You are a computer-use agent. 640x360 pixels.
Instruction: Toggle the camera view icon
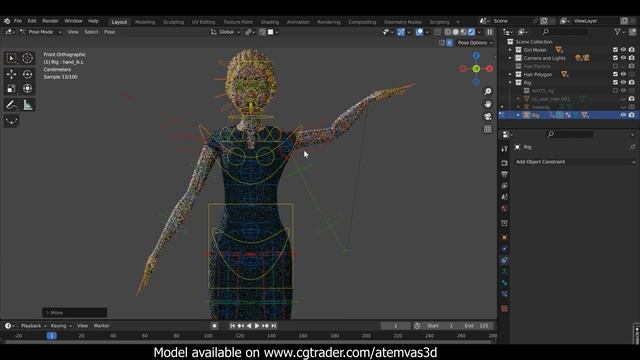pos(487,116)
